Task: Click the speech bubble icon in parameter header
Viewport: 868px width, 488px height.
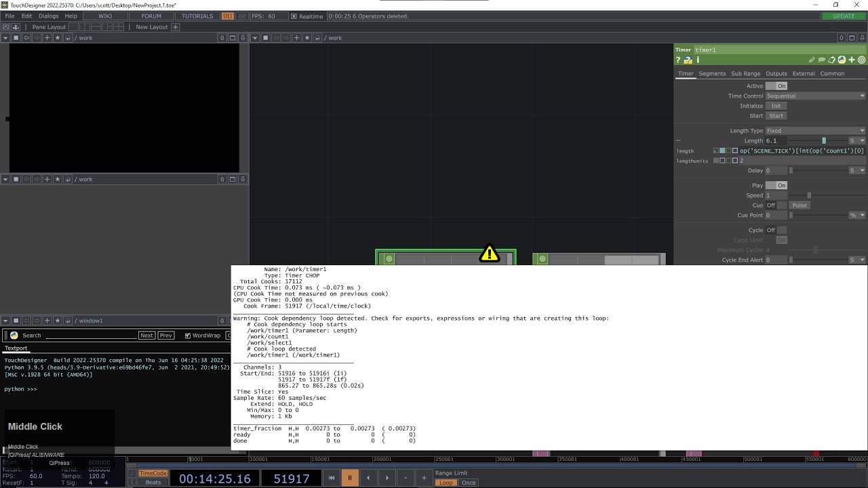Action: [x=822, y=60]
